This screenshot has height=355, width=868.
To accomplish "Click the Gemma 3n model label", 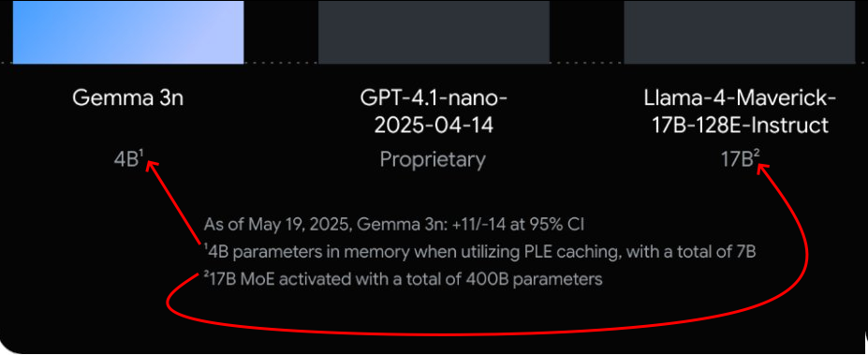I will pyautogui.click(x=128, y=98).
